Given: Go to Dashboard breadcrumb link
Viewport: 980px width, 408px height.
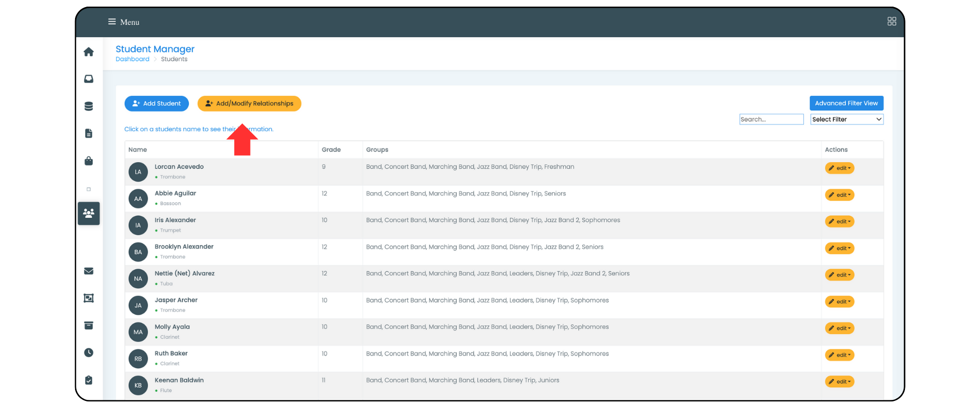Looking at the screenshot, I should coord(133,59).
